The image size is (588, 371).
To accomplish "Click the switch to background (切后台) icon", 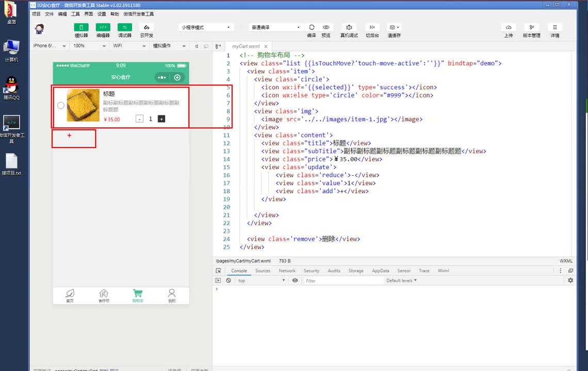I will click(x=372, y=27).
